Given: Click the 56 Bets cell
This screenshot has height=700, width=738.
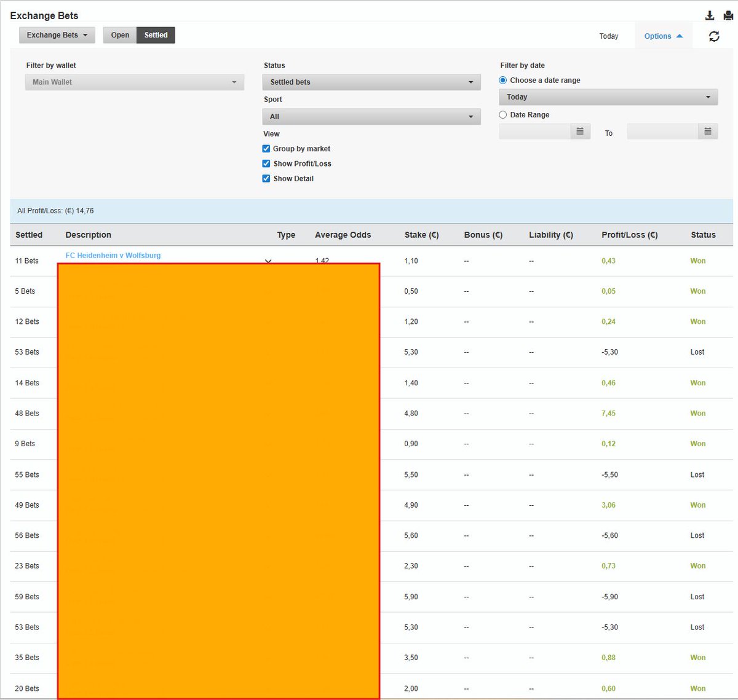Looking at the screenshot, I should (27, 536).
